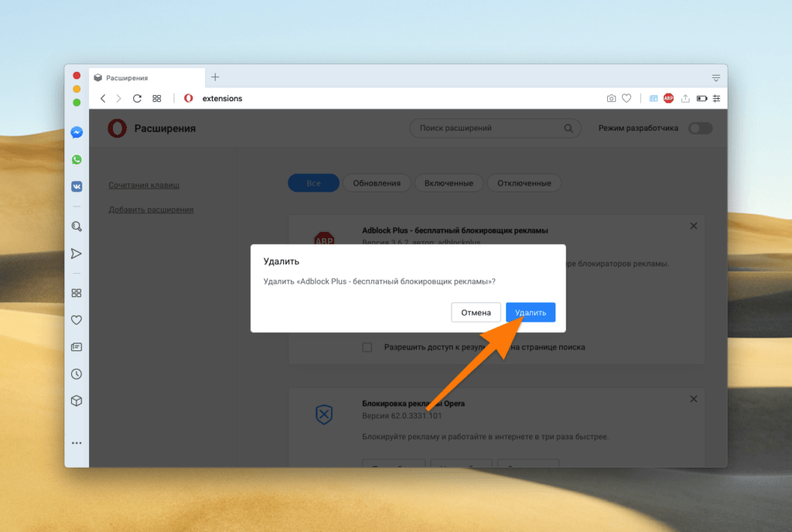
Task: Switch to the Включенные filter
Action: [449, 183]
